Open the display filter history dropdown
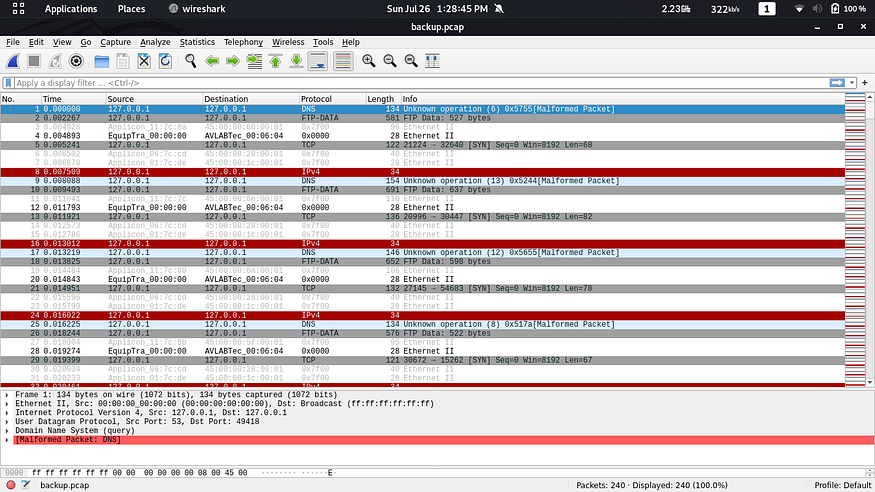 (852, 83)
